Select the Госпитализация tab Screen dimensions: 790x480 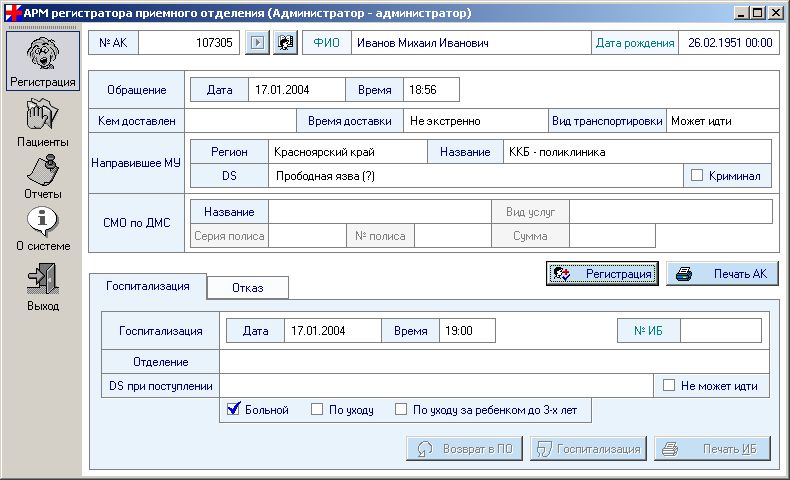click(147, 286)
